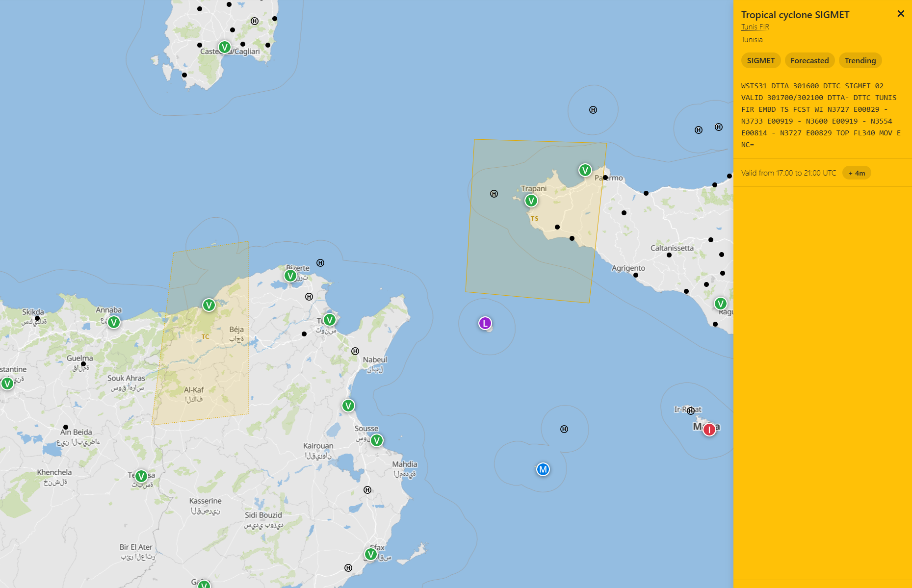Select the Trending tag chip
The width and height of the screenshot is (912, 588).
[860, 60]
